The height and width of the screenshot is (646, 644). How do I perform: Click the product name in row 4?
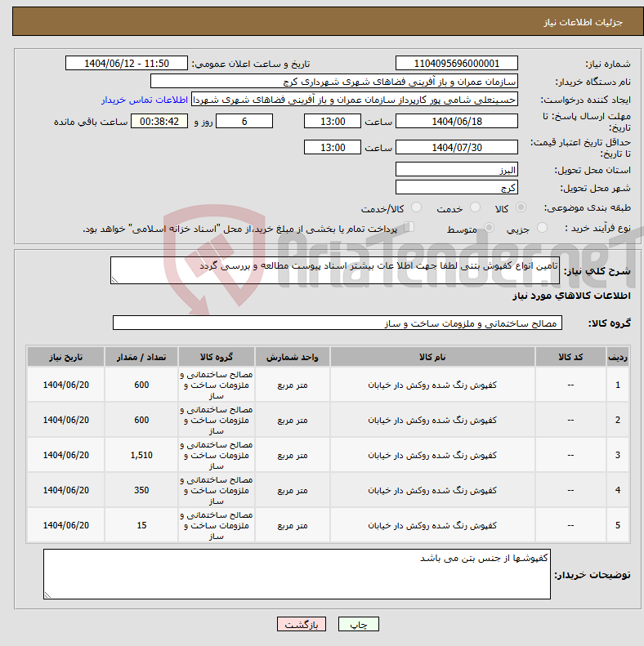pyautogui.click(x=432, y=490)
